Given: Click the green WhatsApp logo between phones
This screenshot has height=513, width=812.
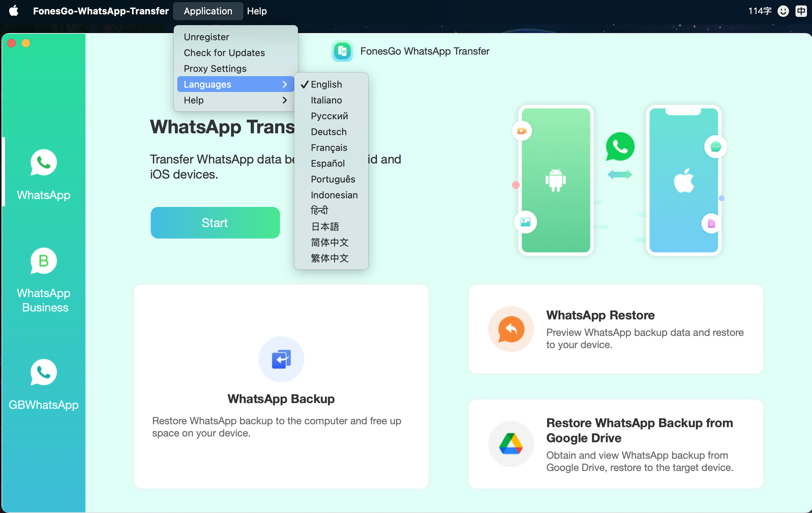Looking at the screenshot, I should point(620,147).
